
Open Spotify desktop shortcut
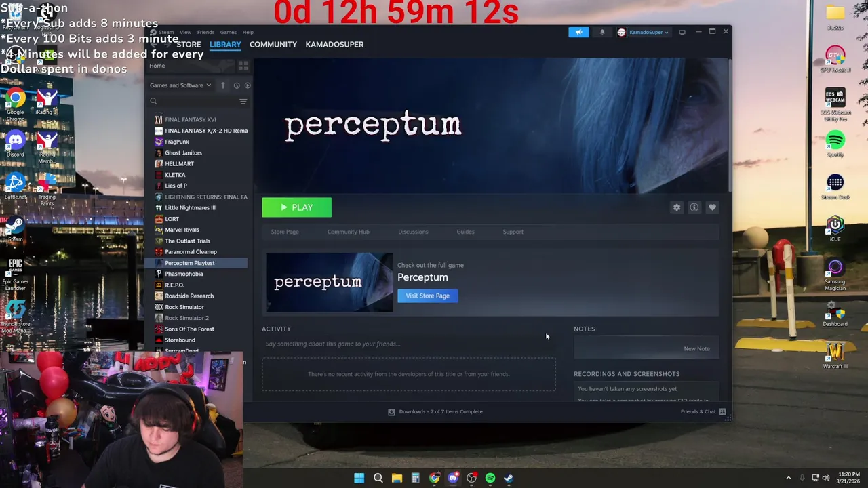click(835, 144)
